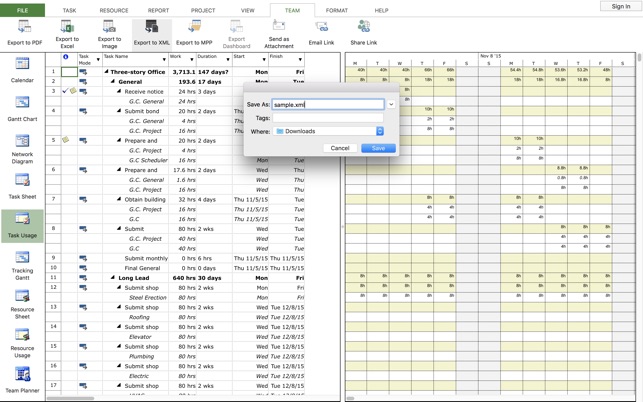Click the Export to Image icon

109,27
